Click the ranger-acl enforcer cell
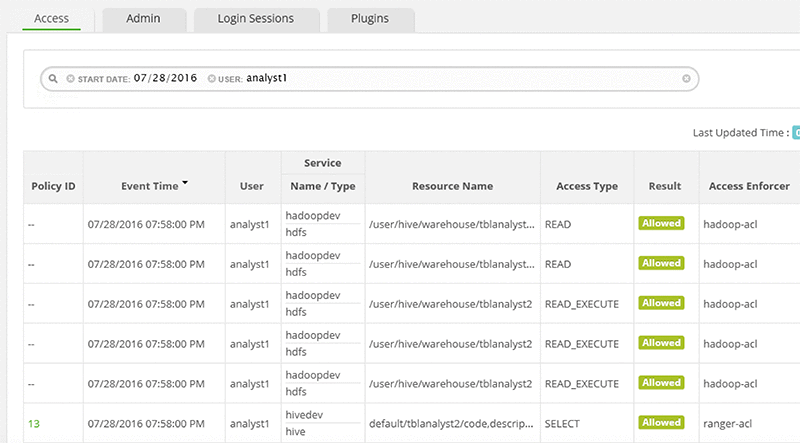The width and height of the screenshot is (800, 443). point(728,424)
